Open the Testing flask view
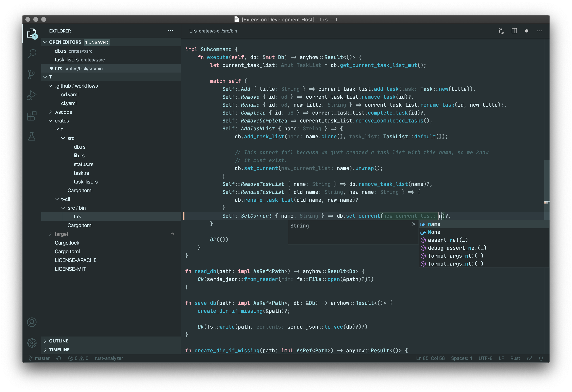This screenshot has width=572, height=392. (32, 137)
